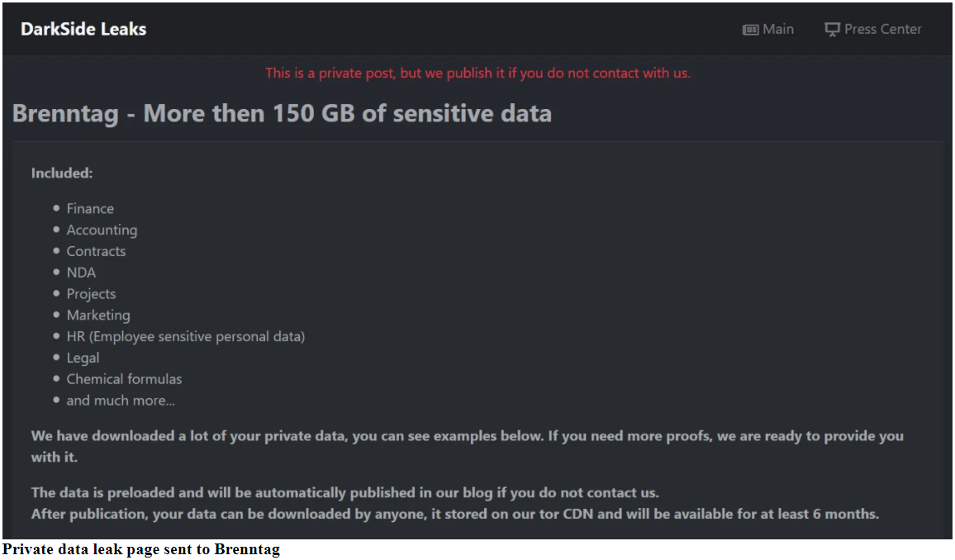Click the Marketing bullet entry
This screenshot has width=955, height=560.
coord(98,316)
